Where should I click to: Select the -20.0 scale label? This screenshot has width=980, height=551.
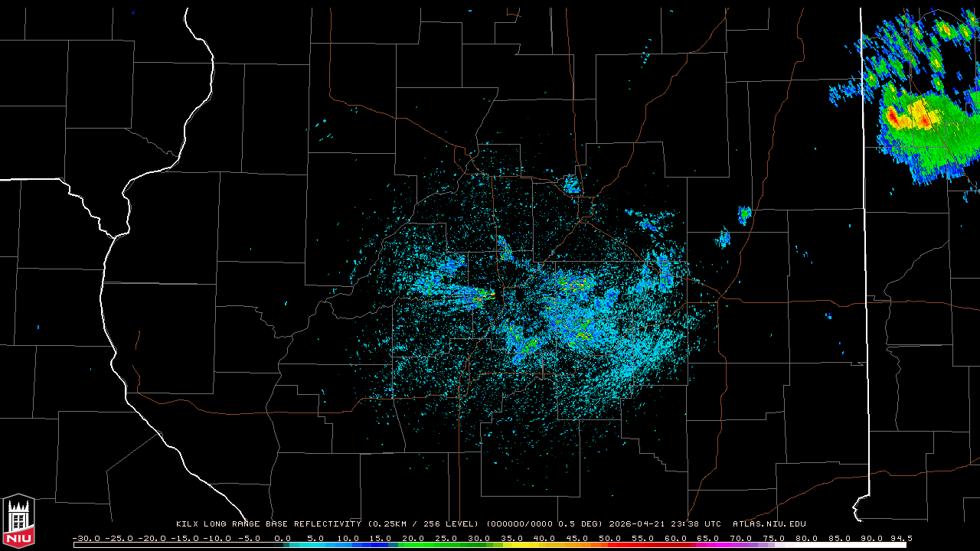pyautogui.click(x=152, y=538)
